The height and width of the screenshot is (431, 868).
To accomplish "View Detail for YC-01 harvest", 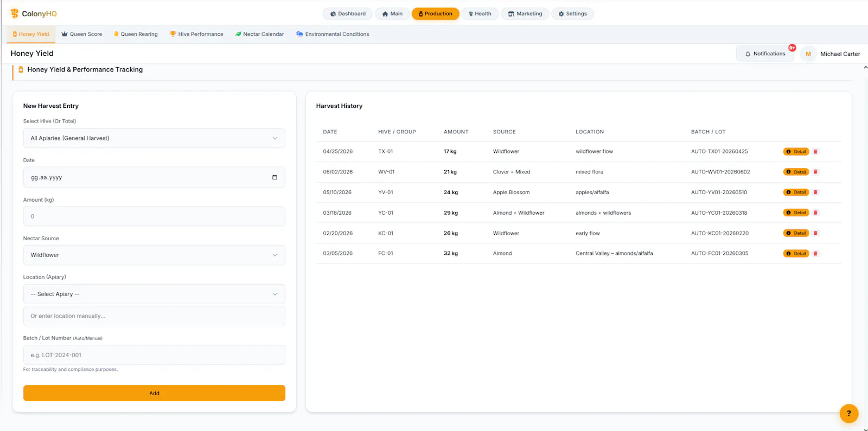I will point(796,213).
